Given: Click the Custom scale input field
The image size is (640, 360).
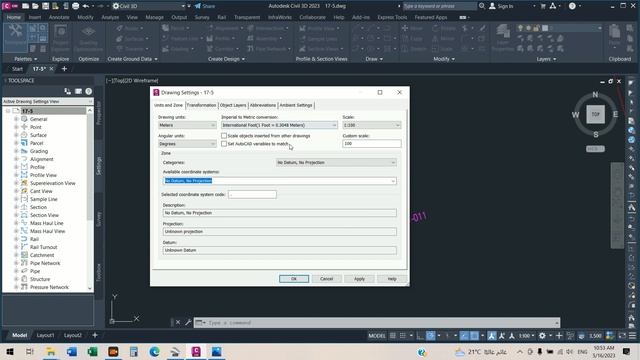Looking at the screenshot, I should (371, 144).
